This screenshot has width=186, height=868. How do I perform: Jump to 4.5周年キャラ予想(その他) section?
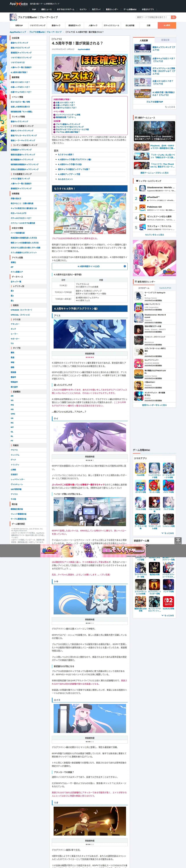70,164
